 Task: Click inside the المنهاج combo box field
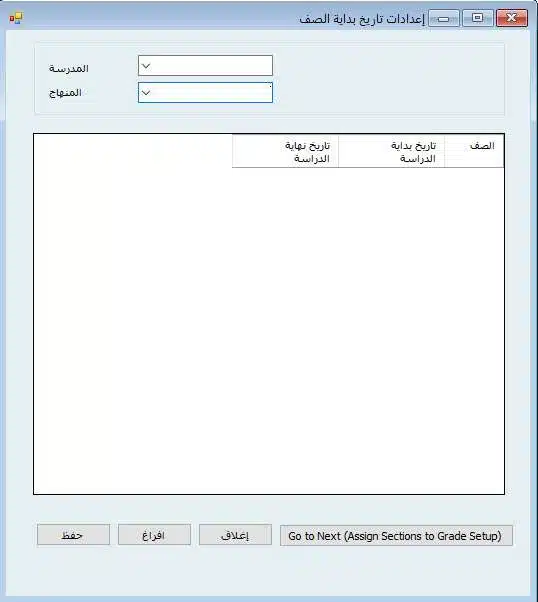tap(205, 92)
